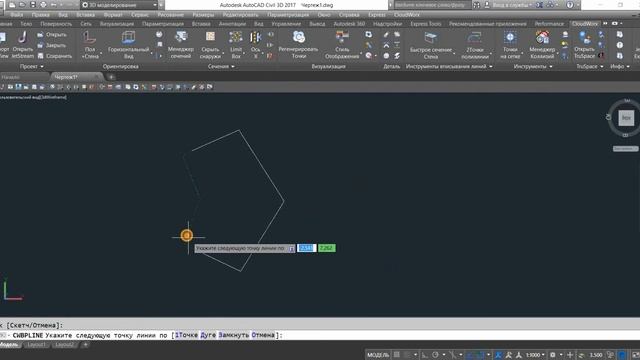Click the Сохранить project icon
The height and width of the screenshot is (360, 640).
pyautogui.click(x=40, y=56)
